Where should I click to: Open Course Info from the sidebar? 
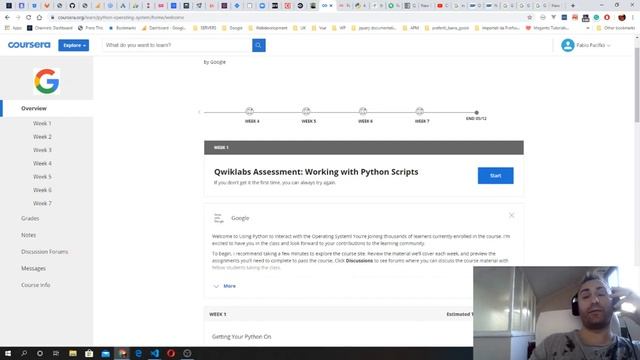coord(36,285)
